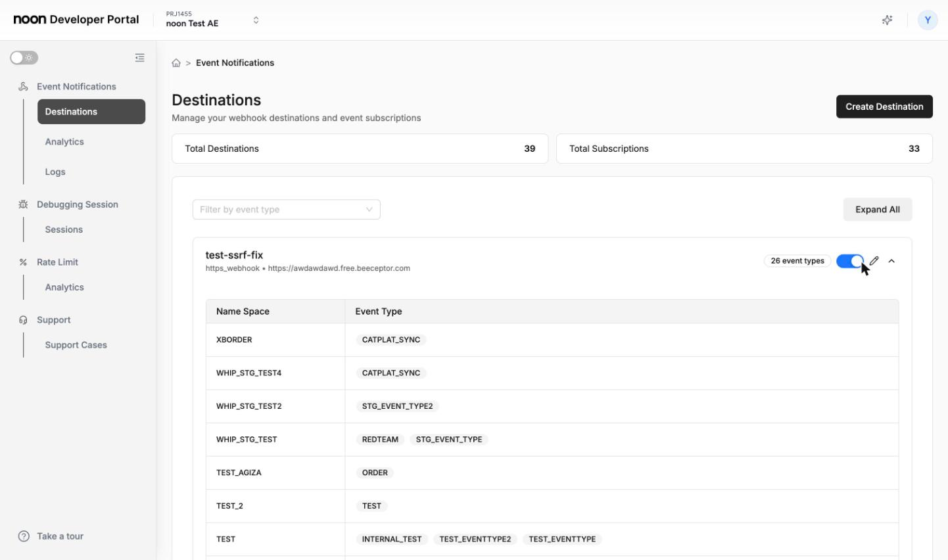The image size is (948, 560).
Task: Click the Support headset icon
Action: [23, 320]
